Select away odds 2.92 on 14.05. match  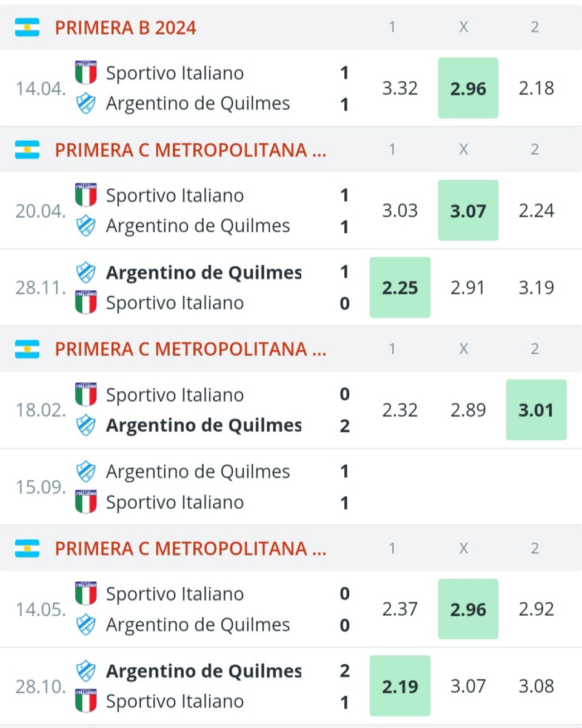tap(537, 609)
